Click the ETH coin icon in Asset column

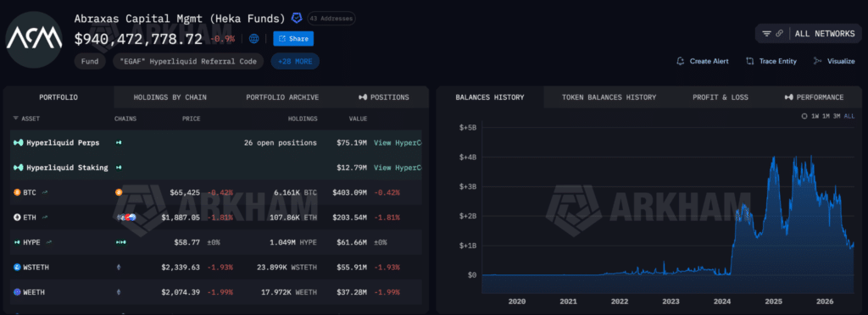tap(17, 217)
